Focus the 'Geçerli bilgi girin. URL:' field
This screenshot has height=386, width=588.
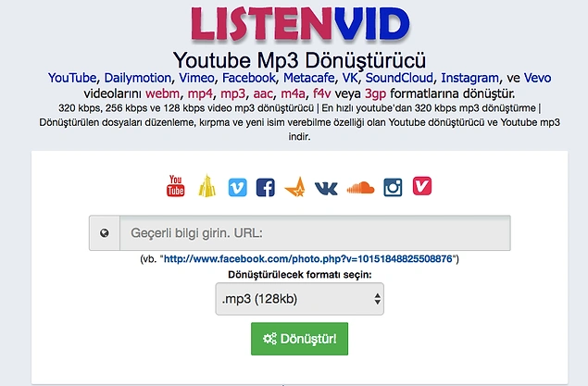point(315,233)
